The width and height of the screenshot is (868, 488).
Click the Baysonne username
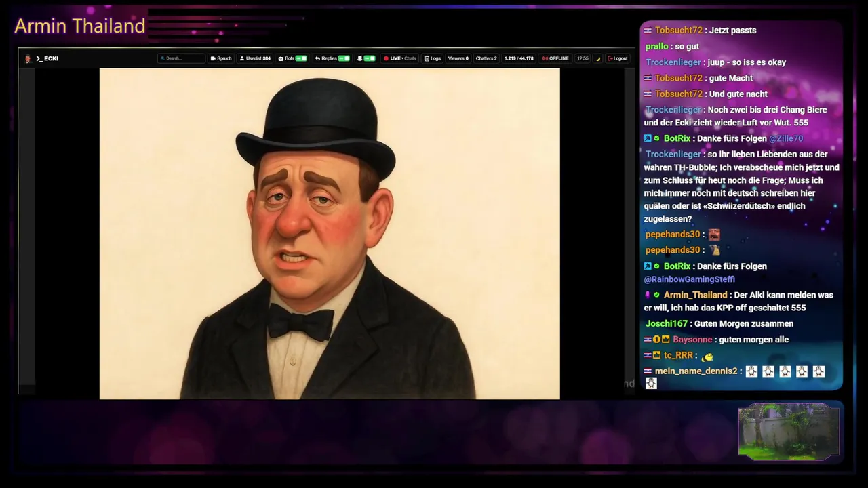(x=692, y=340)
